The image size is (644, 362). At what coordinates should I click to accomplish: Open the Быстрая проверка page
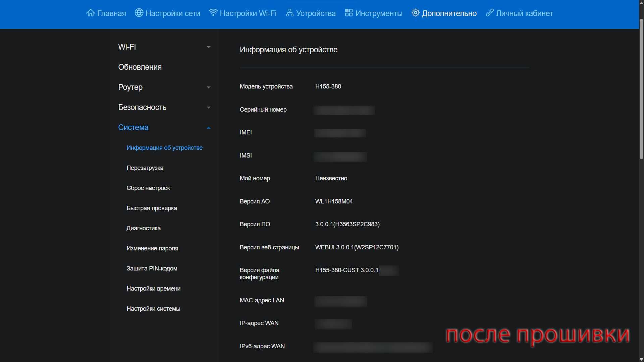152,208
